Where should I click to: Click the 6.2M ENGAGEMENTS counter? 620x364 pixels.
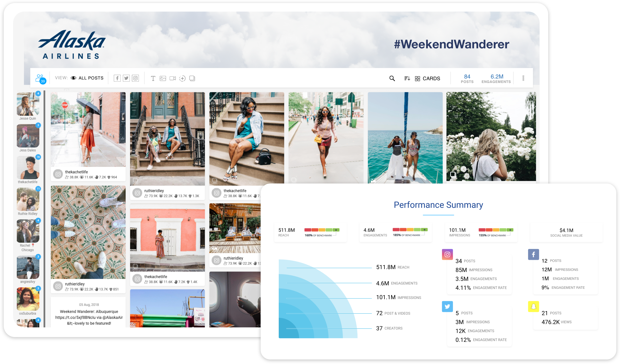[x=496, y=78]
